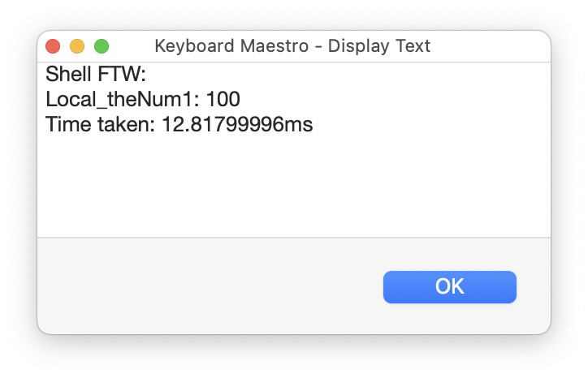This screenshot has height=378, width=588.
Task: Close the Display Text window
Action: tap(53, 46)
